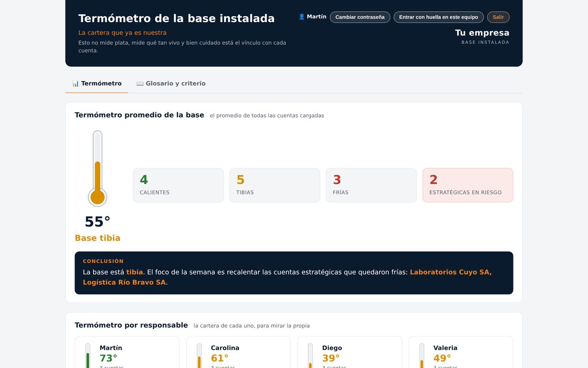Select the 3 Frías card
Viewport: 588px width, 368px height.
[x=371, y=185]
